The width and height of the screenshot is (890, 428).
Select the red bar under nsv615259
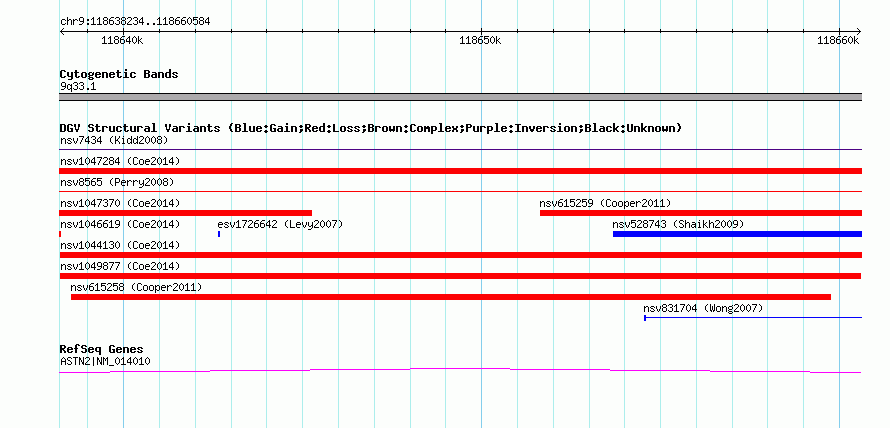pyautogui.click(x=700, y=213)
